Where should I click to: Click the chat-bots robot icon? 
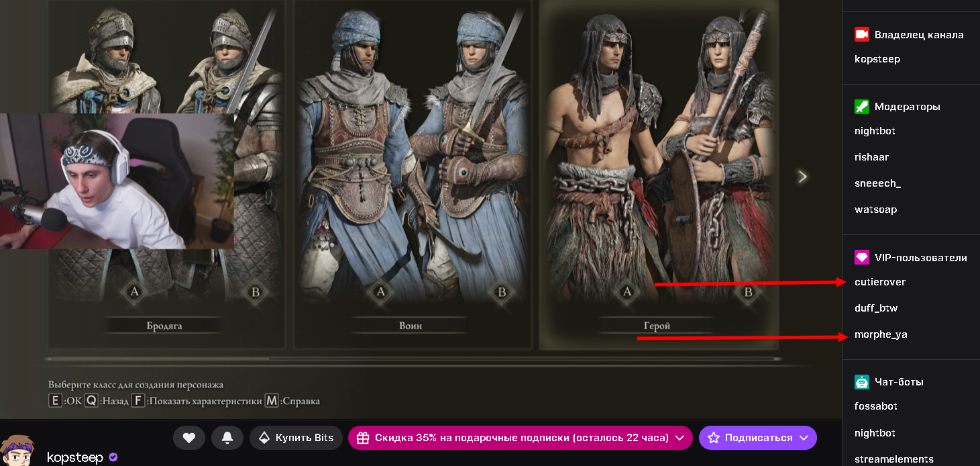click(862, 381)
